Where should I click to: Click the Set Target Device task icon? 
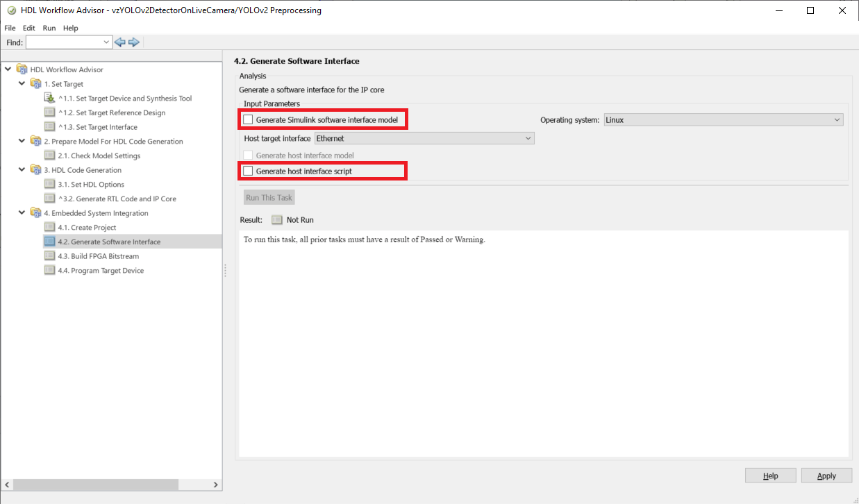tap(49, 98)
